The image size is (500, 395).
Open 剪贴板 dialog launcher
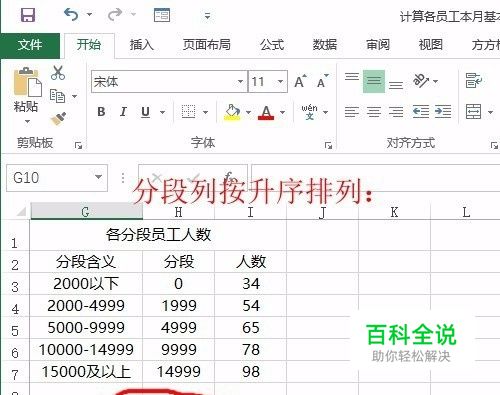click(78, 145)
